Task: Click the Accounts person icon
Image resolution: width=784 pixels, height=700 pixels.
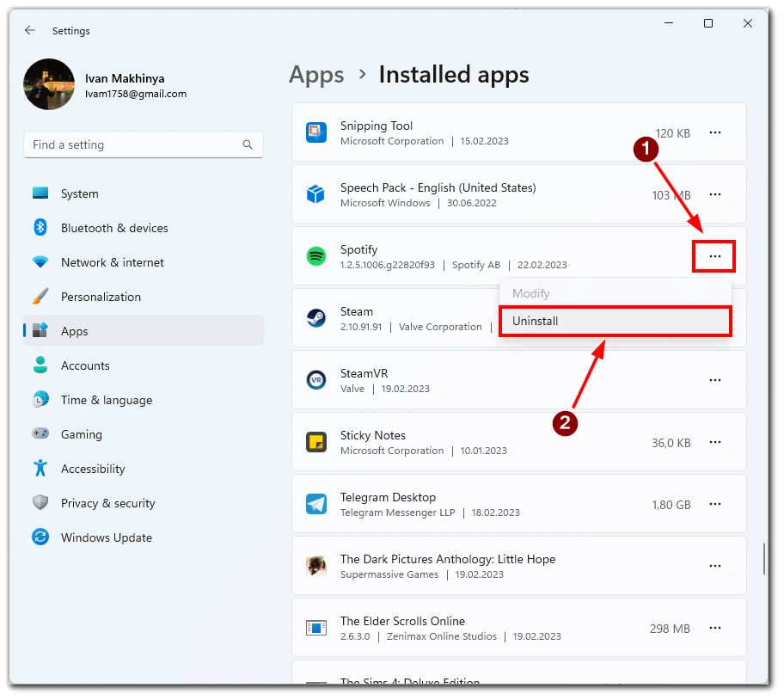Action: (x=40, y=366)
